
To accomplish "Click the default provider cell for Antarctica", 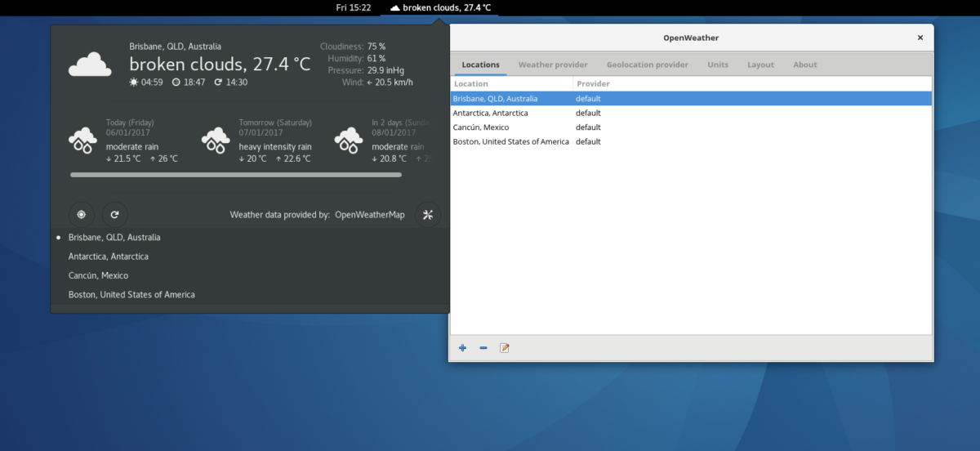I will click(588, 113).
